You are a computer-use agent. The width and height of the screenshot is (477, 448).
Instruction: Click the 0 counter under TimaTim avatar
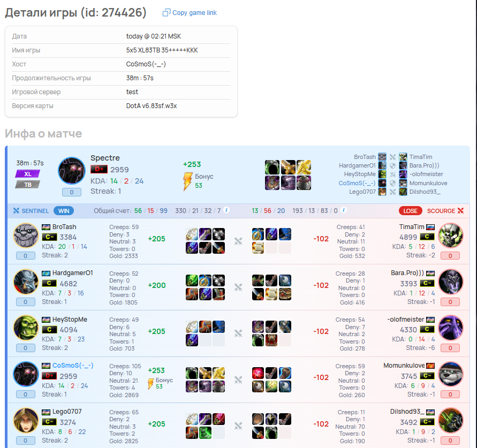(x=450, y=256)
